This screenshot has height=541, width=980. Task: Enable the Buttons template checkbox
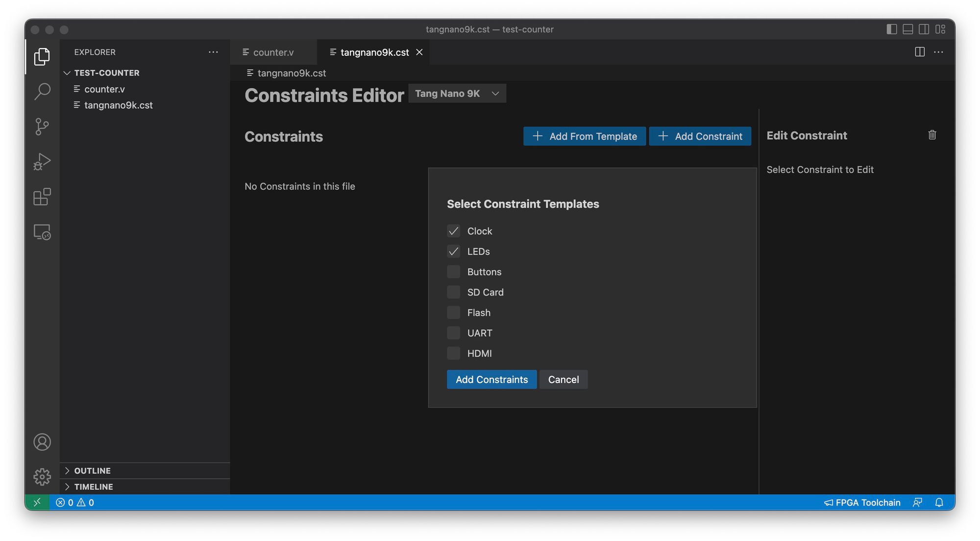[454, 271]
